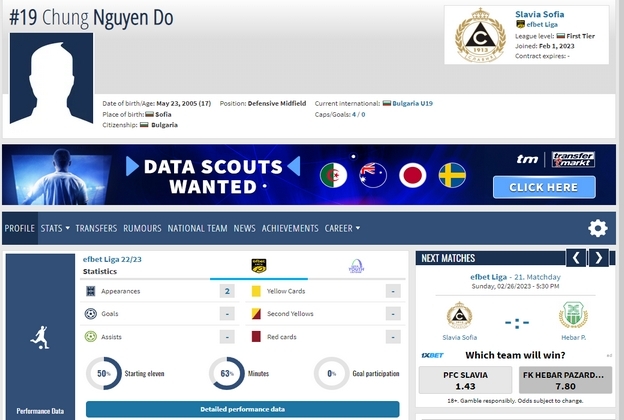This screenshot has width=624, height=420.
Task: Click the efbet Liga 22/23 link
Action: coord(115,259)
